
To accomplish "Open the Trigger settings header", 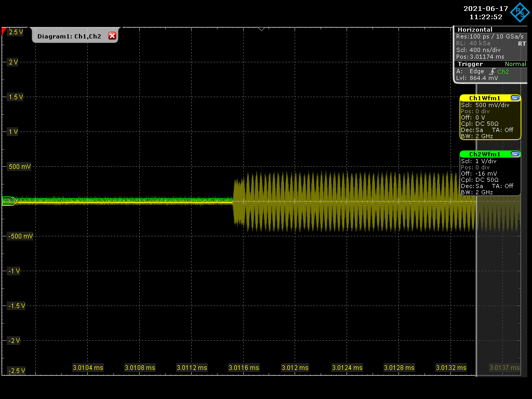I will (x=471, y=64).
